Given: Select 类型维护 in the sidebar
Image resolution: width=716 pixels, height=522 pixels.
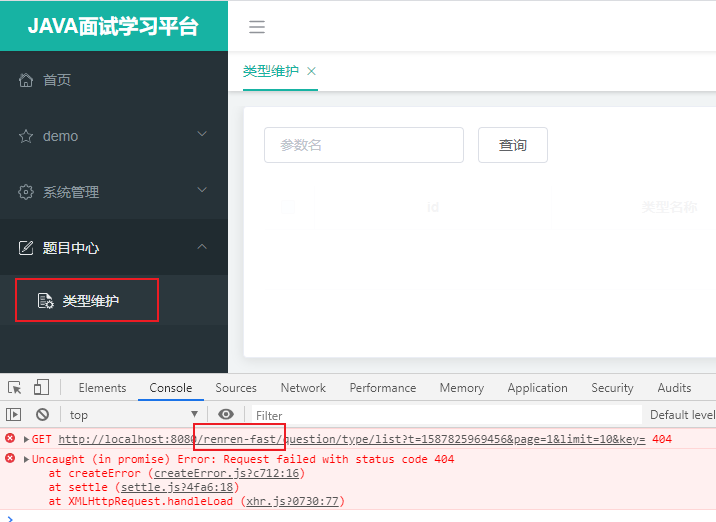Looking at the screenshot, I should (x=90, y=300).
